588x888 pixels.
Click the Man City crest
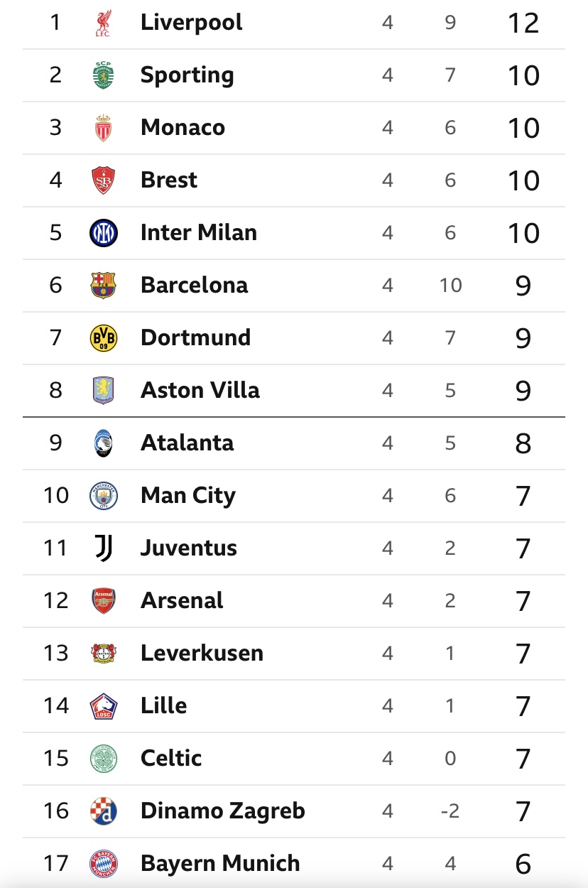click(x=104, y=496)
